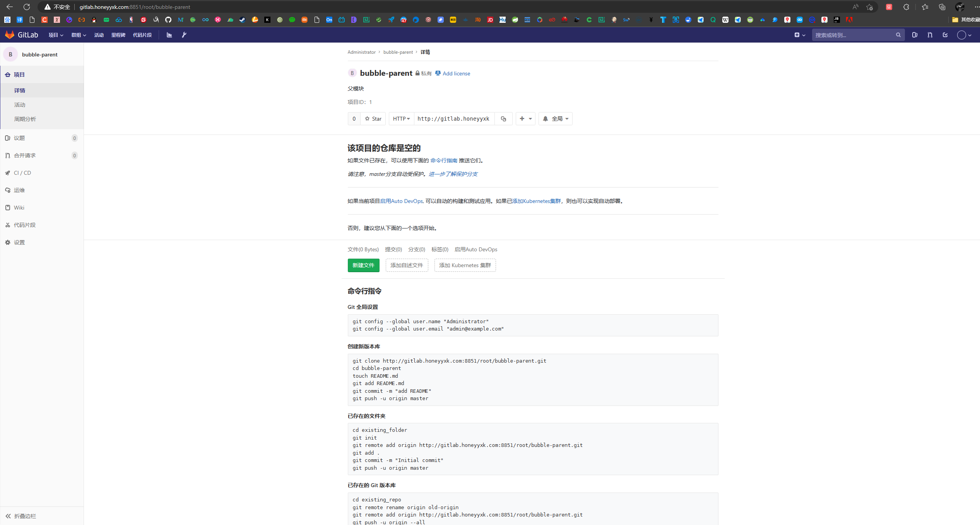Viewport: 980px width, 525px height.
Task: Open 设置 in the sidebar
Action: pos(42,242)
